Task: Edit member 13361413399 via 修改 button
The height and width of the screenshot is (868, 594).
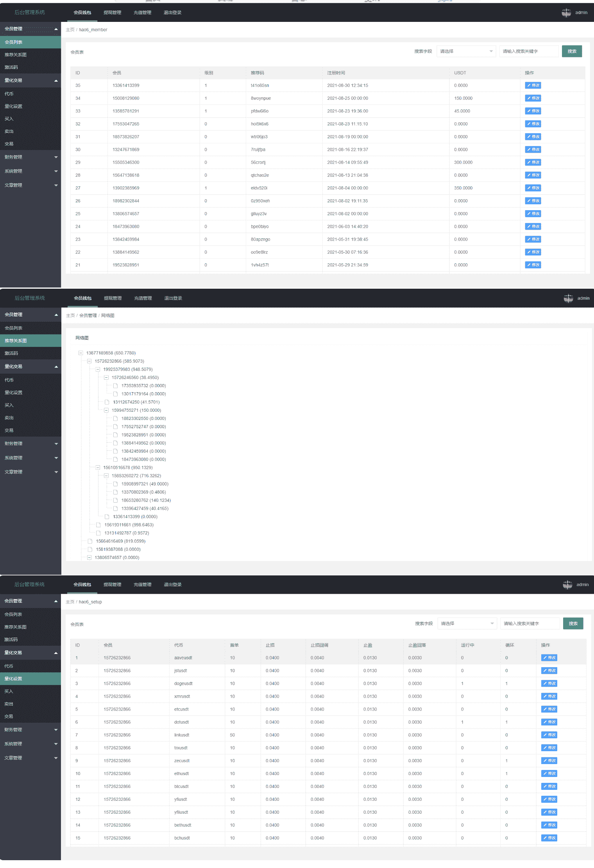Action: coord(533,85)
